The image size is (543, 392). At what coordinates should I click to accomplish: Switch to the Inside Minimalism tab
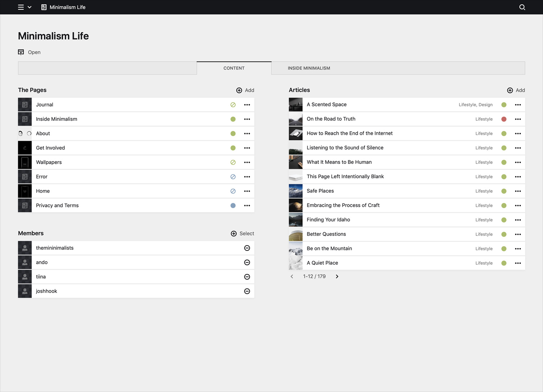click(x=309, y=68)
